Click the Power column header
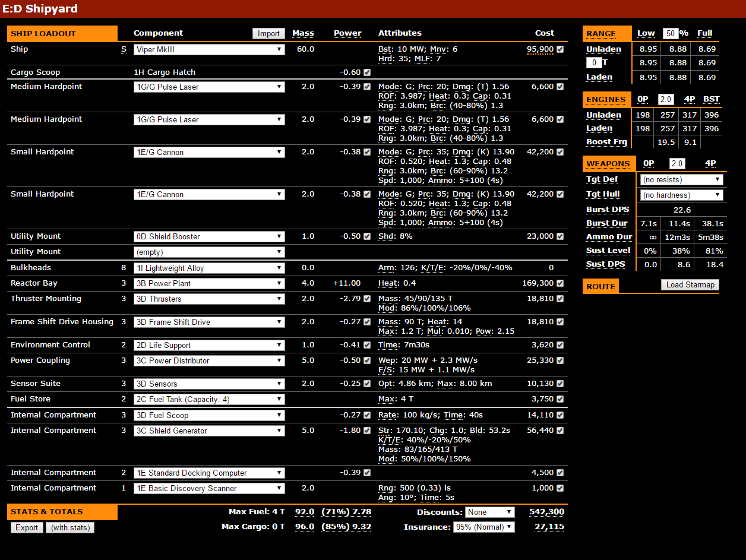The height and width of the screenshot is (560, 746). click(x=347, y=33)
